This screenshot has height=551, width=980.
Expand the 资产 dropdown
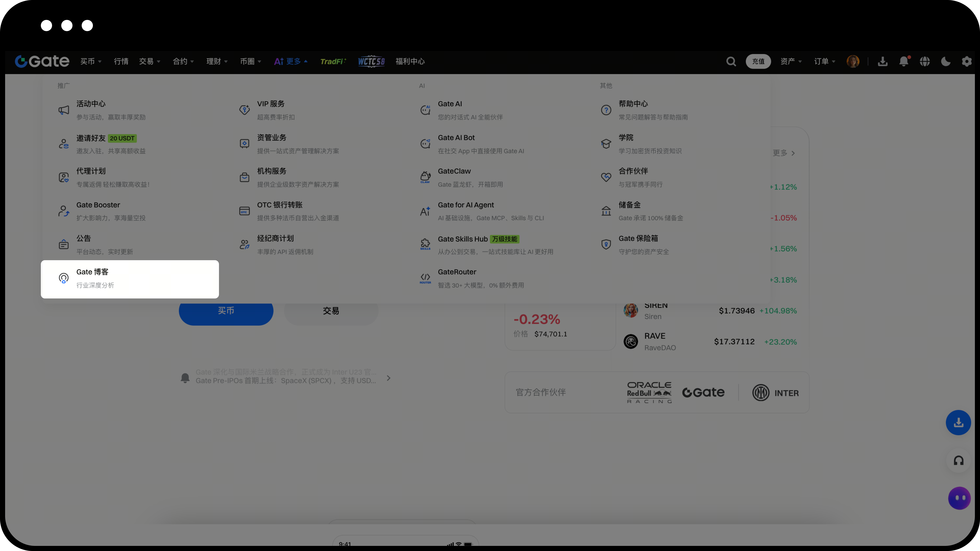[791, 61]
